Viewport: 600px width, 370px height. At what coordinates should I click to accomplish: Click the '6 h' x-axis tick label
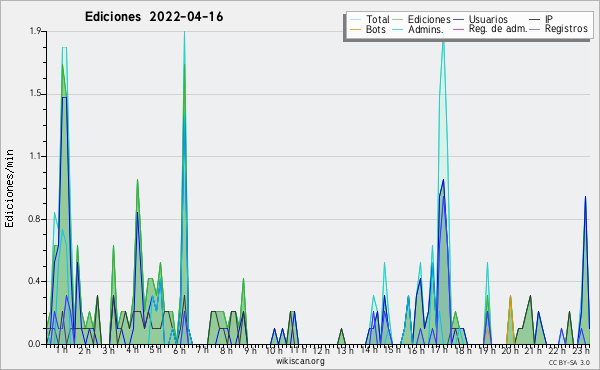coord(179,350)
